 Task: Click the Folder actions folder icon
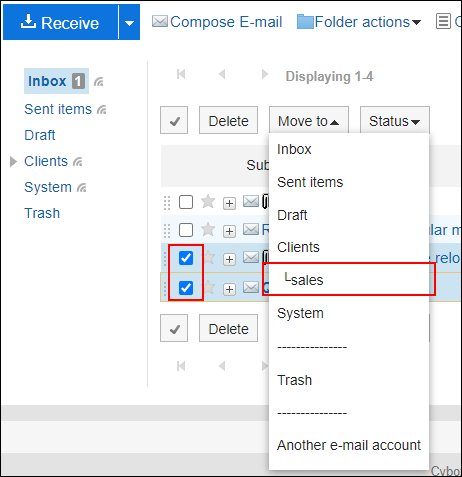coord(305,22)
